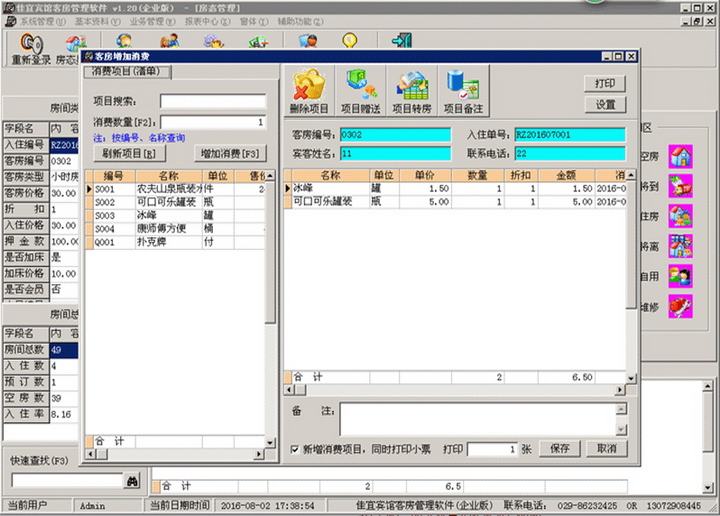The height and width of the screenshot is (516, 720).
Task: Click the 取消 button
Action: click(607, 449)
